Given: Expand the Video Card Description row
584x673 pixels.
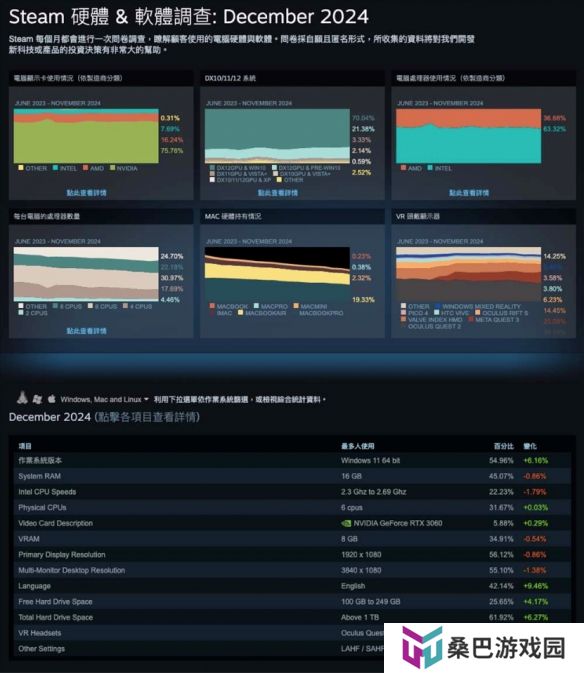Looking at the screenshot, I should (292, 523).
